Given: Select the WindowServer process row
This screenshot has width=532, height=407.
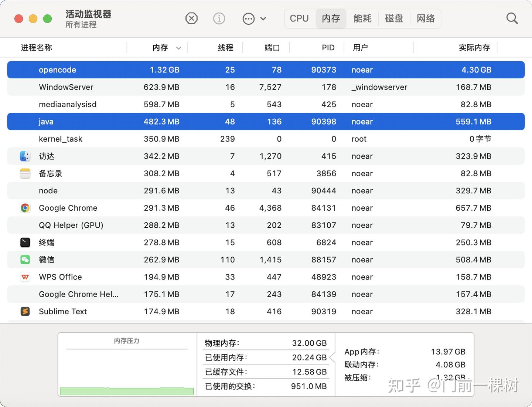Looking at the screenshot, I should tap(266, 87).
